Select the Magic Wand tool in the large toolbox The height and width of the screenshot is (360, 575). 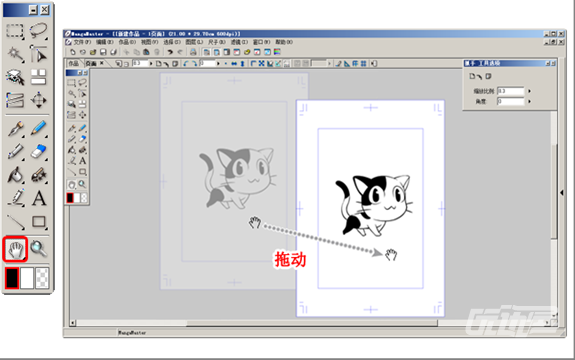click(x=15, y=54)
